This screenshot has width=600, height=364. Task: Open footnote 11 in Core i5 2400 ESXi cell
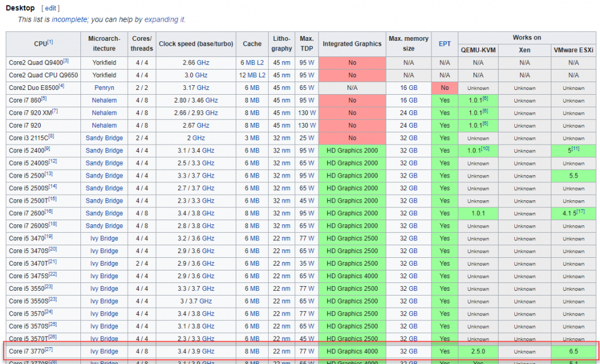575,149
